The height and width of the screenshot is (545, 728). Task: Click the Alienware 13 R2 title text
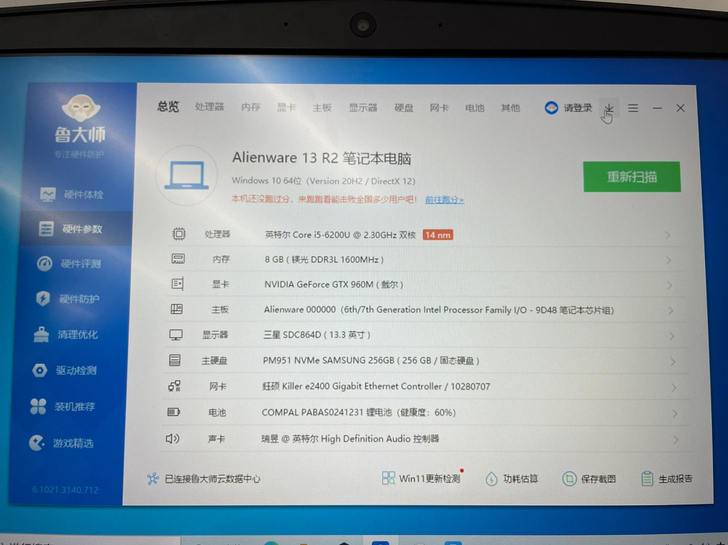(x=322, y=158)
